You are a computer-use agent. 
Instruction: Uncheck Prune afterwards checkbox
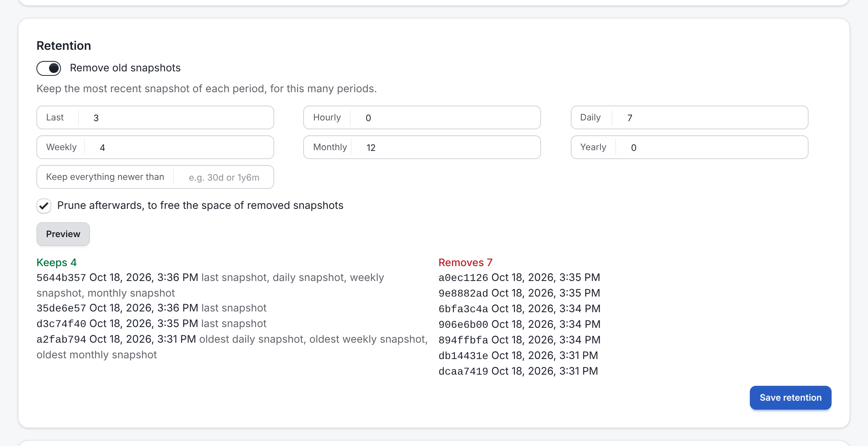click(44, 206)
